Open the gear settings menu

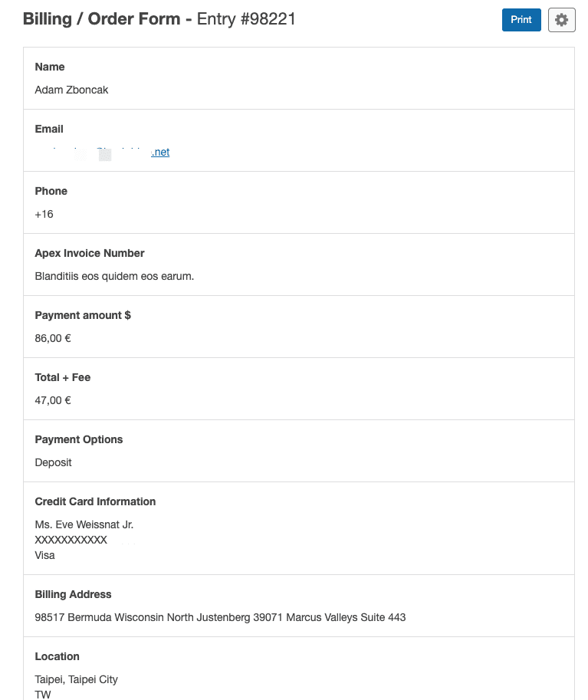tap(561, 20)
